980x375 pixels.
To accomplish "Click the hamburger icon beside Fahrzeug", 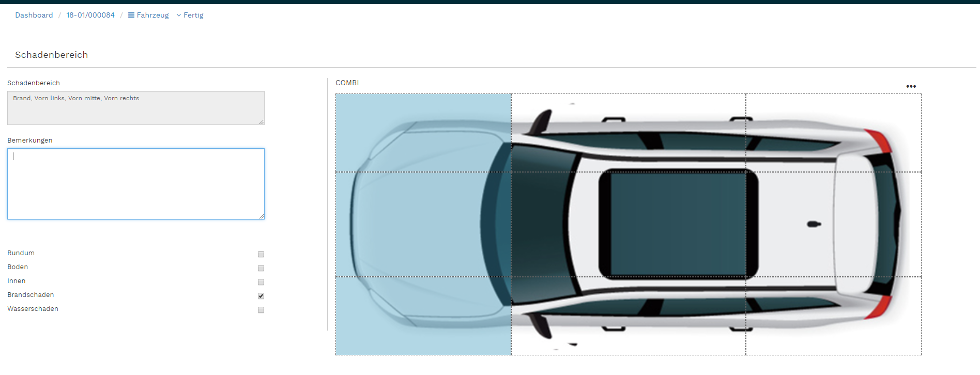I will [x=131, y=15].
